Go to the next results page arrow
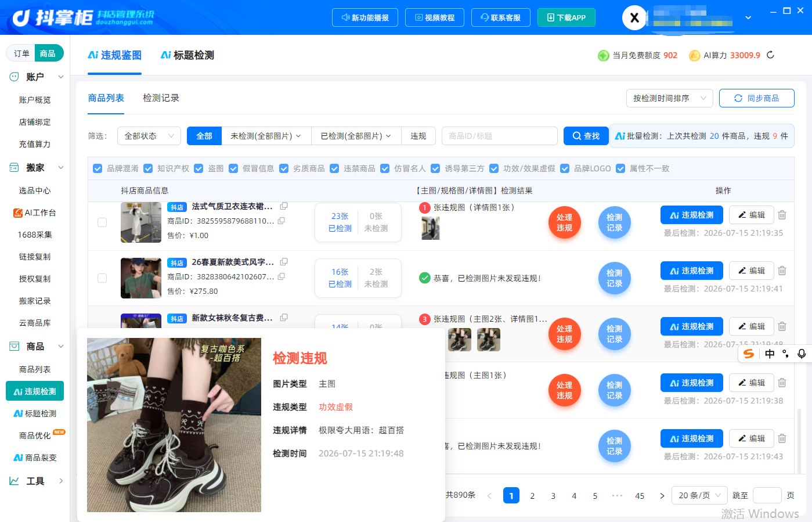The width and height of the screenshot is (812, 522). [662, 496]
